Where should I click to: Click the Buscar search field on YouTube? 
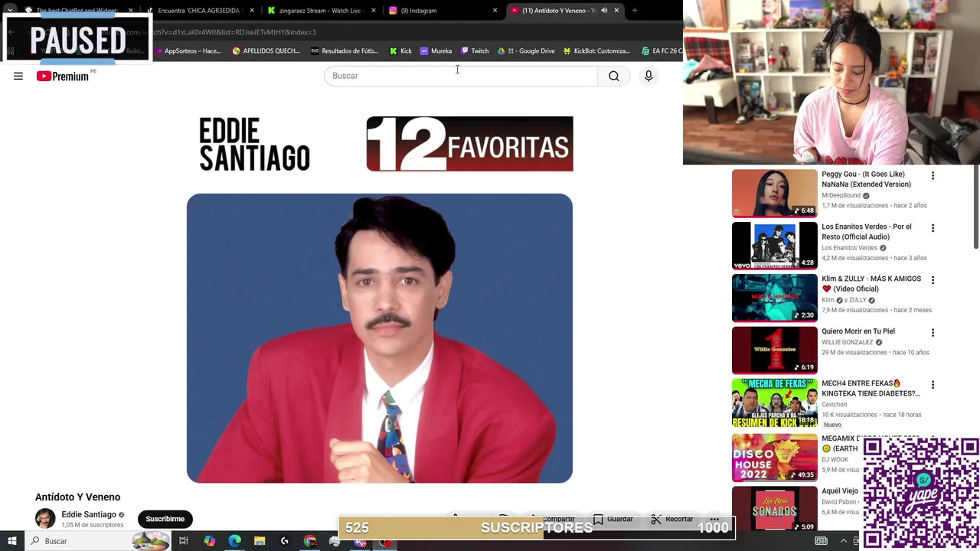tap(461, 76)
